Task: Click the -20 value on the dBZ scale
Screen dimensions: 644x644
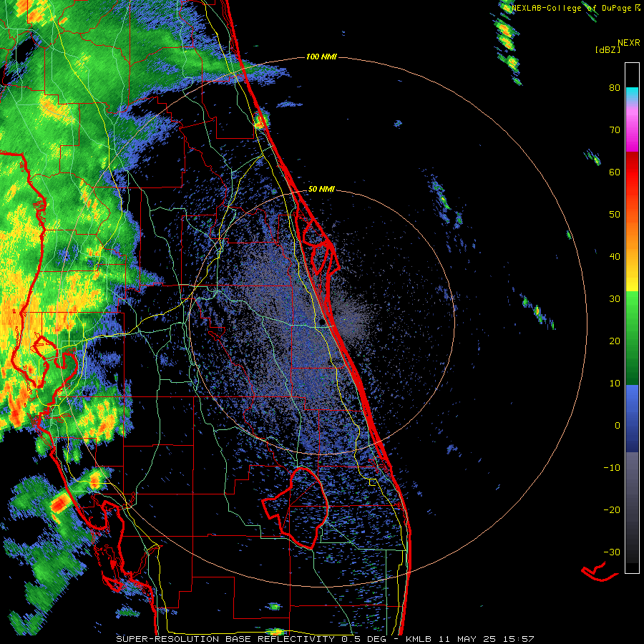Action: point(612,509)
